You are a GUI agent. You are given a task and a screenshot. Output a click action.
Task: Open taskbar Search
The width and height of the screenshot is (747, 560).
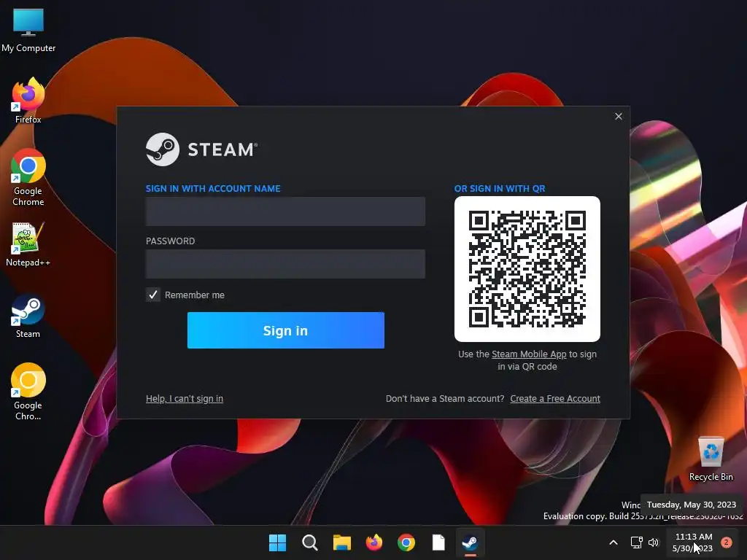click(x=309, y=542)
